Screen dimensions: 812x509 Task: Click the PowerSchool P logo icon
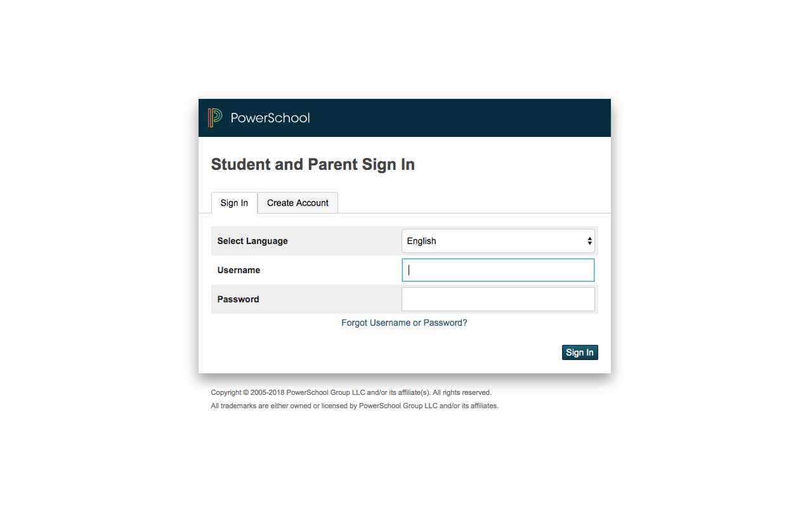[215, 118]
